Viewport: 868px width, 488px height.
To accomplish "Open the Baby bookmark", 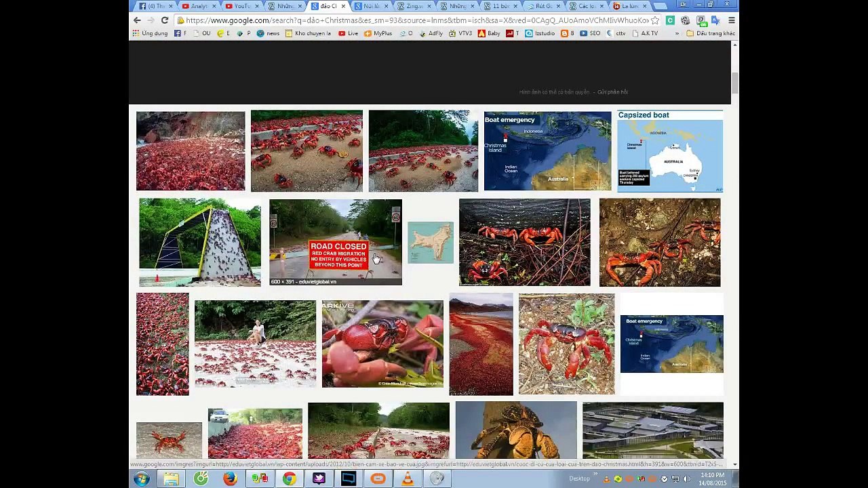I will (x=489, y=33).
